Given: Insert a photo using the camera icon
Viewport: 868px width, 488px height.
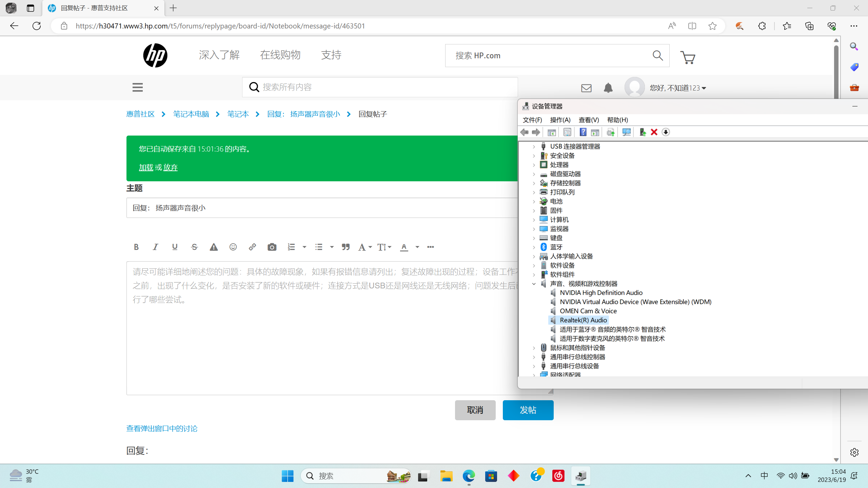Looking at the screenshot, I should 272,247.
